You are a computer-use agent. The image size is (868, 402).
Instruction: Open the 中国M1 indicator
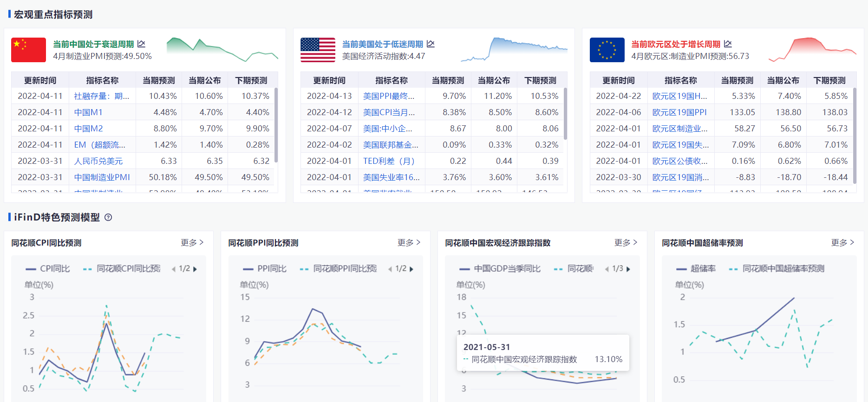[x=88, y=112]
